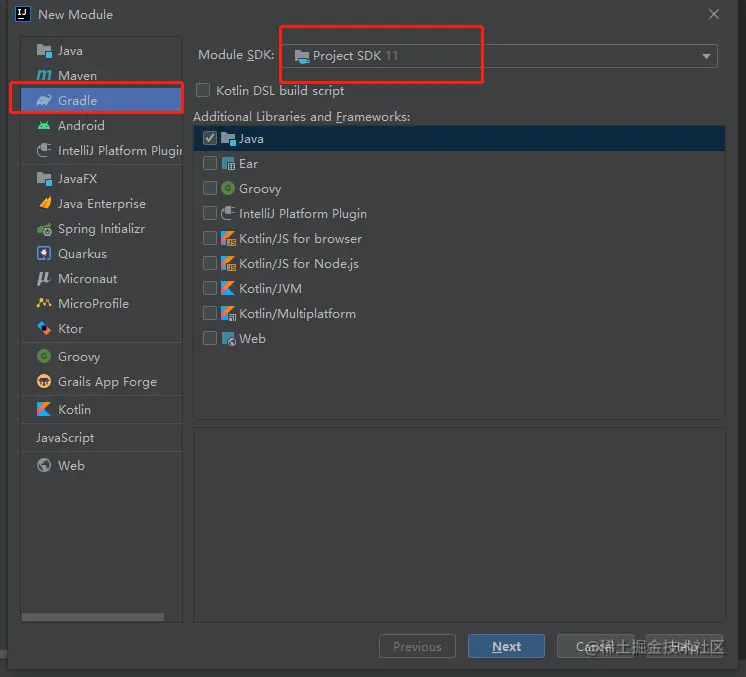Click the Web framework icon in list
This screenshot has height=677, width=746.
point(228,339)
